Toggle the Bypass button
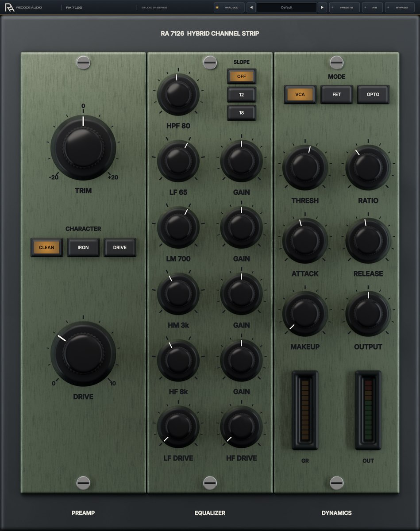420x531 pixels. 400,8
